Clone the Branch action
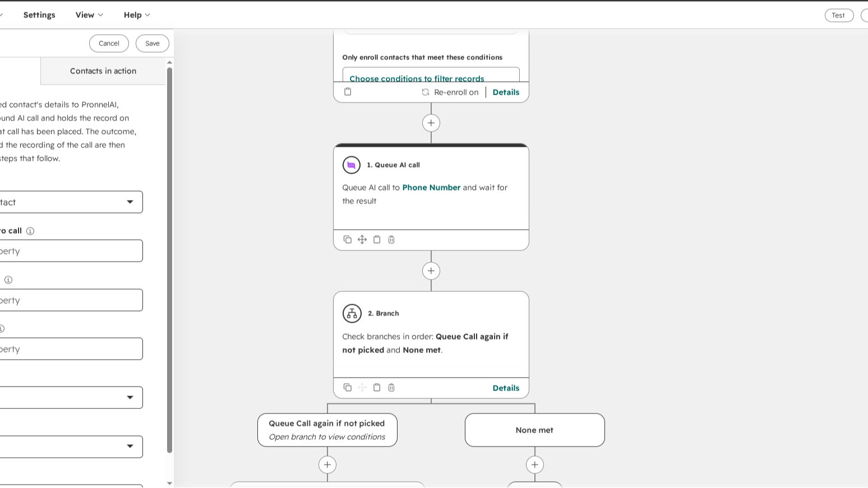This screenshot has width=868, height=488. point(348,388)
